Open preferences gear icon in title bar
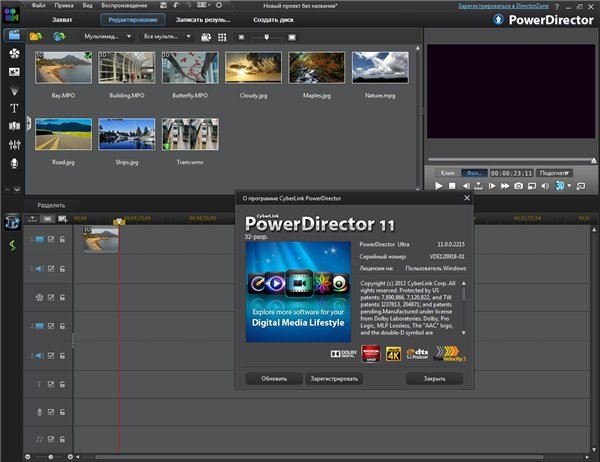Screen dimensions: 600x462 (219, 5)
